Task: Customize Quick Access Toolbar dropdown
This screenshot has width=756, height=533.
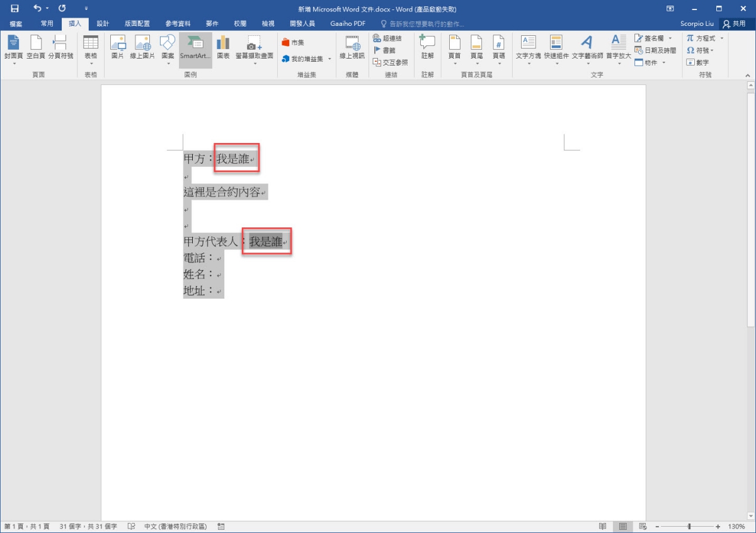Action: tap(86, 9)
